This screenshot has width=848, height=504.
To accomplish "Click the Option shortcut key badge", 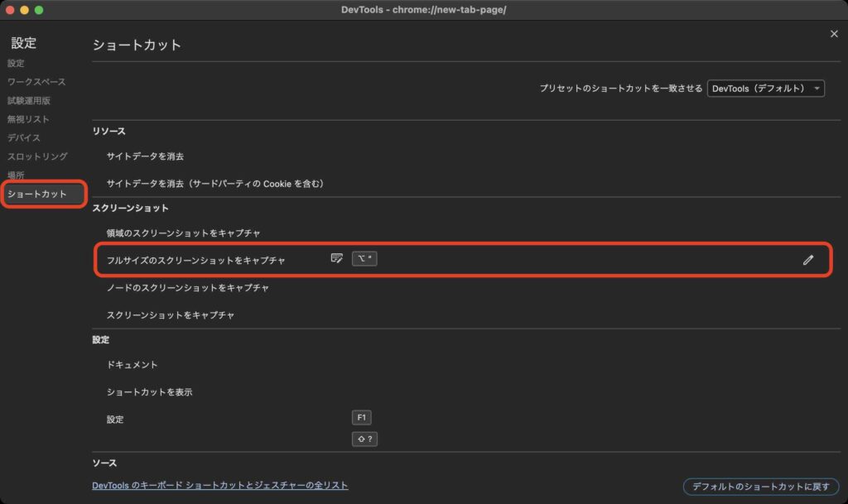I will point(364,259).
